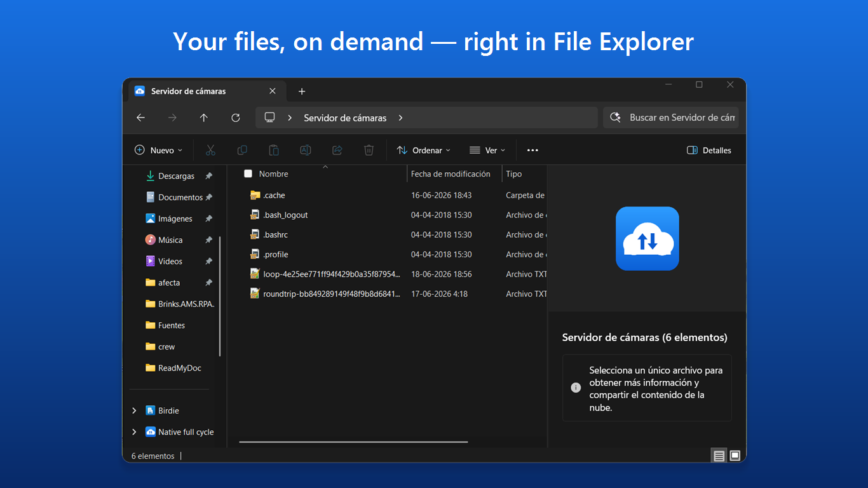868x488 pixels.
Task: Refresh the current folder view
Action: pyautogui.click(x=236, y=118)
